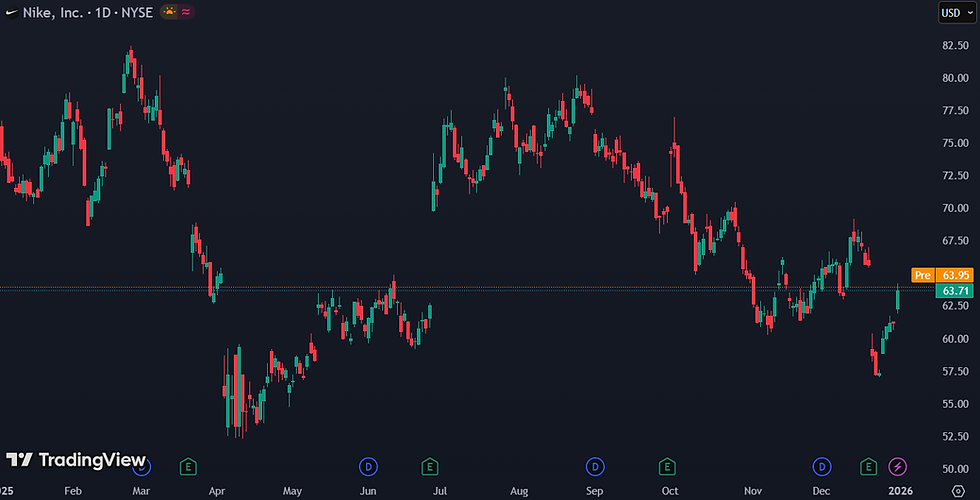Click the earnings E marker before July

429,466
